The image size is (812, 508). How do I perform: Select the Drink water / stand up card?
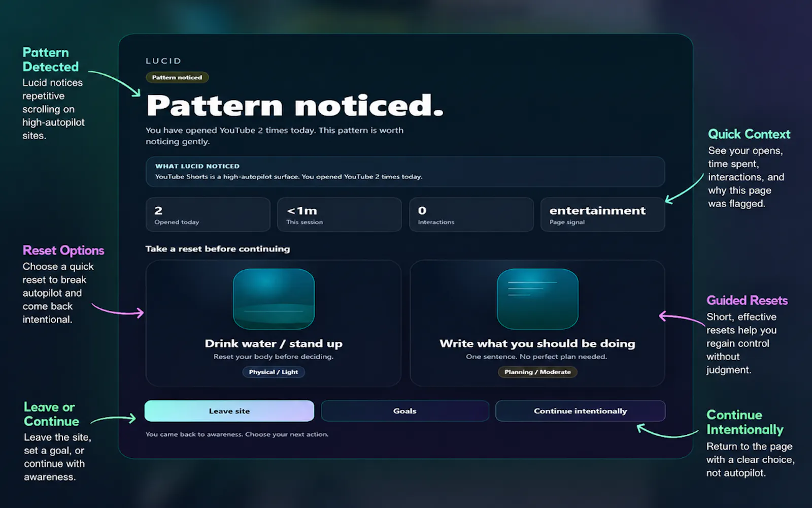click(x=274, y=324)
